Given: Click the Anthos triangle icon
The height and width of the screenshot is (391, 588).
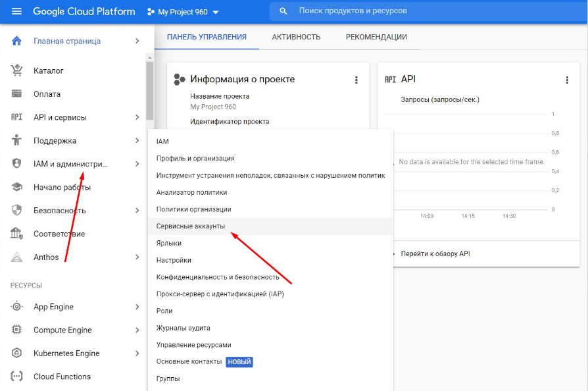Looking at the screenshot, I should point(16,257).
